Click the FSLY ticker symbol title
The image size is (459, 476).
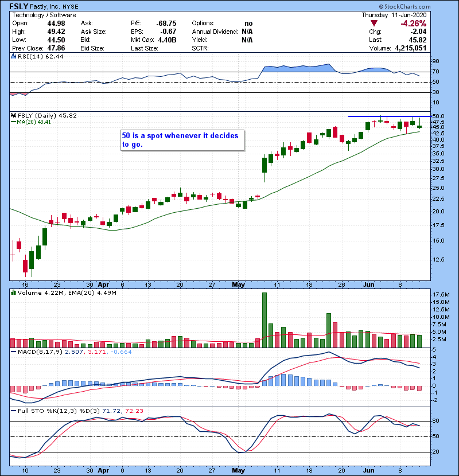coord(18,6)
